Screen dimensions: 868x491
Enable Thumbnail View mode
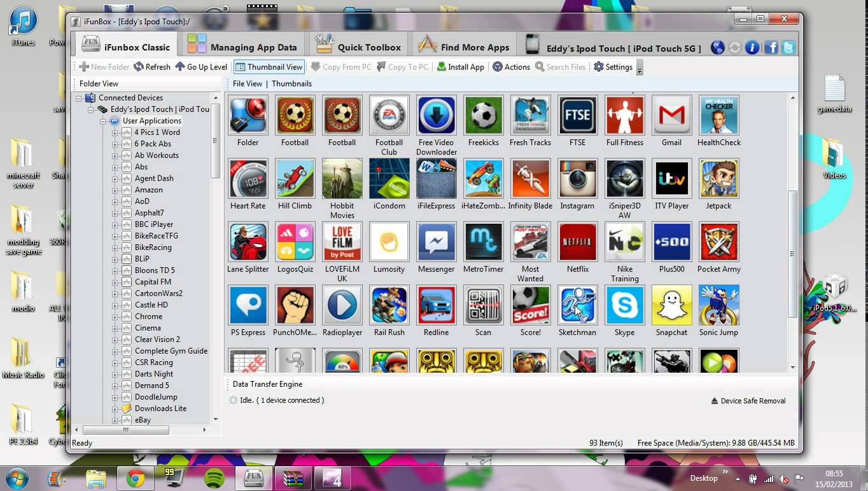[269, 67]
